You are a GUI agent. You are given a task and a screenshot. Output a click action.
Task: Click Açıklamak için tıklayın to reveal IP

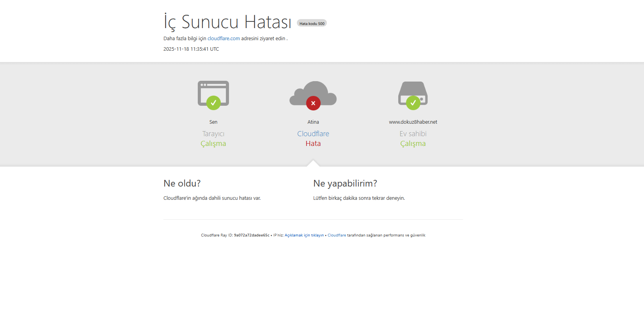[304, 235]
